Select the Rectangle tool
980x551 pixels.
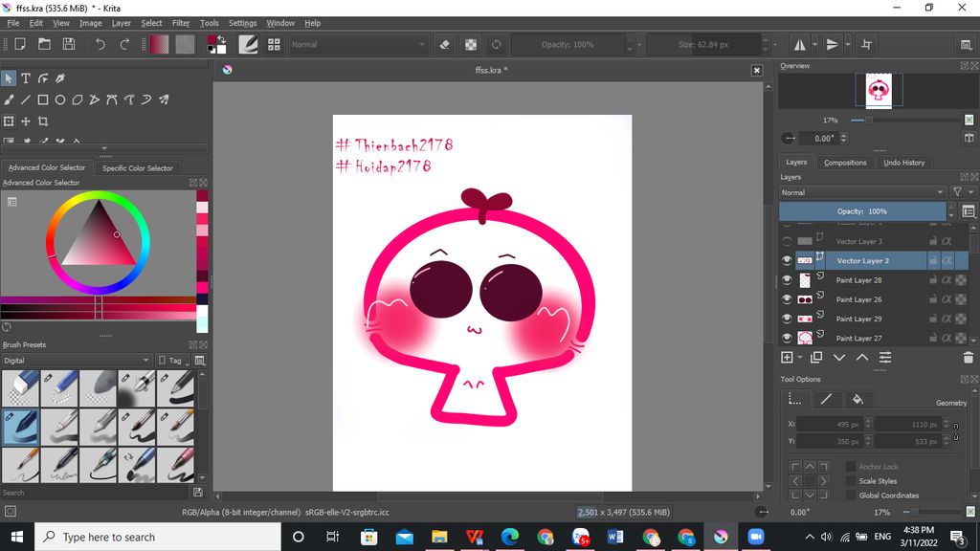tap(43, 99)
